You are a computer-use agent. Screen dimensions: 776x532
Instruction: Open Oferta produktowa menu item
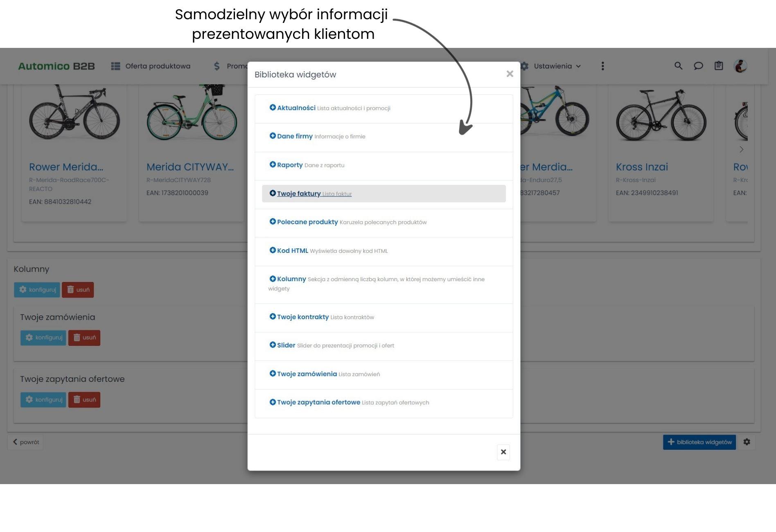[151, 66]
